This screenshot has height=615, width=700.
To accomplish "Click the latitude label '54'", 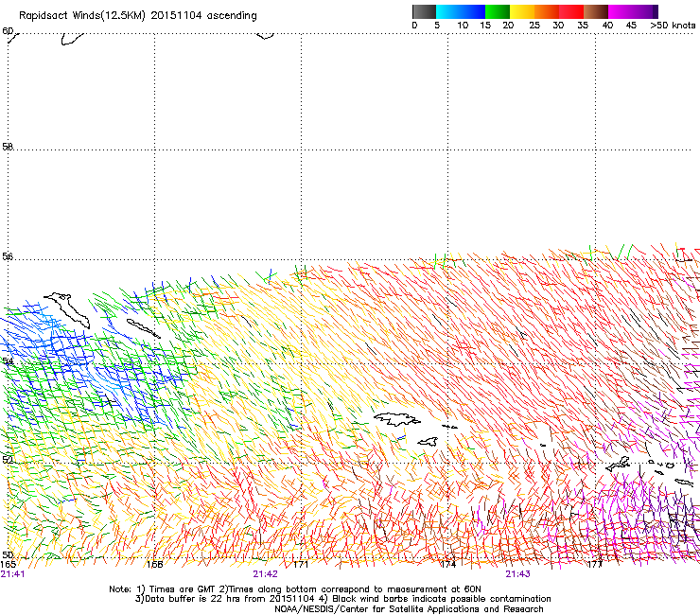I will [8, 360].
